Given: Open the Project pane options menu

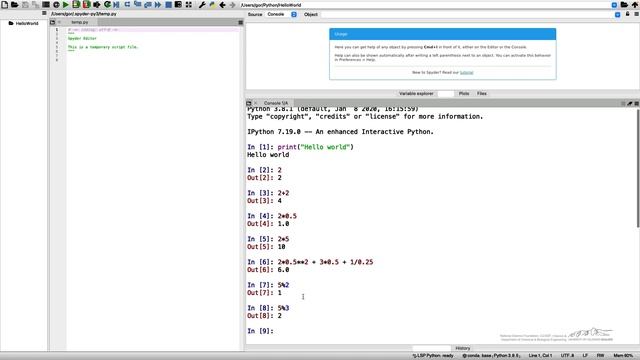Looking at the screenshot, I should coord(44,13).
